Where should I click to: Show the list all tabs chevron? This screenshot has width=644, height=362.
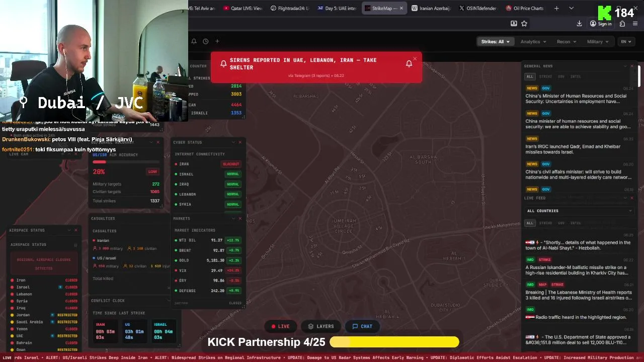[x=571, y=8]
